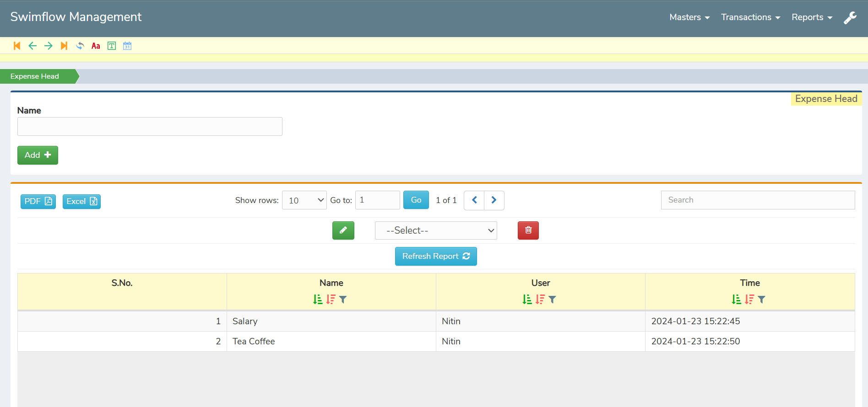Focus the Name input field

click(150, 127)
